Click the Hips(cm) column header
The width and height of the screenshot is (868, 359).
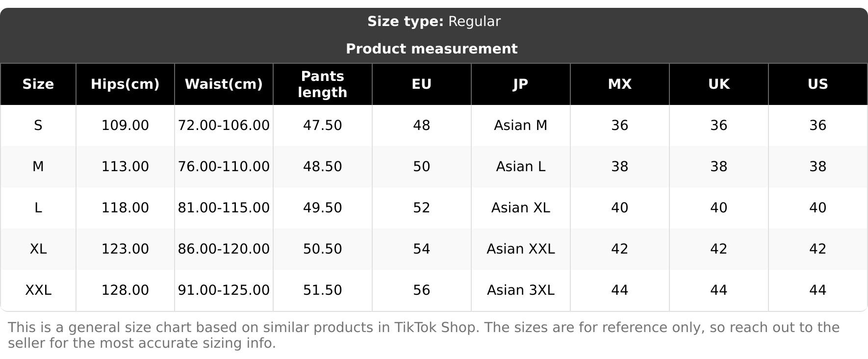(x=125, y=84)
